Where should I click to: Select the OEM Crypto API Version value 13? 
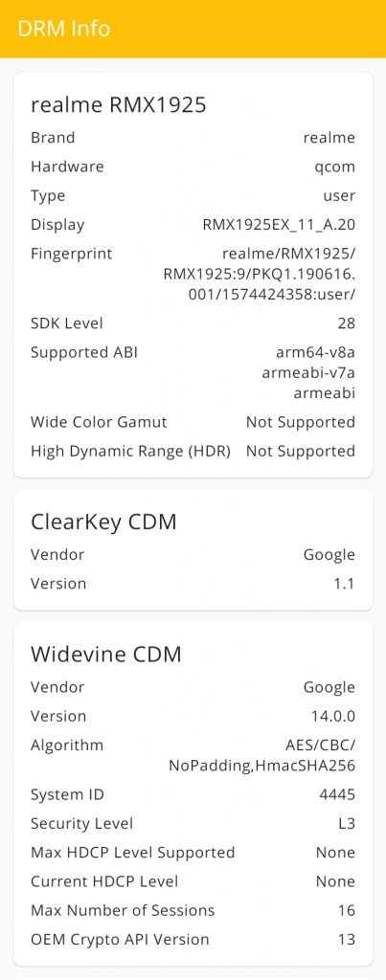point(347,940)
